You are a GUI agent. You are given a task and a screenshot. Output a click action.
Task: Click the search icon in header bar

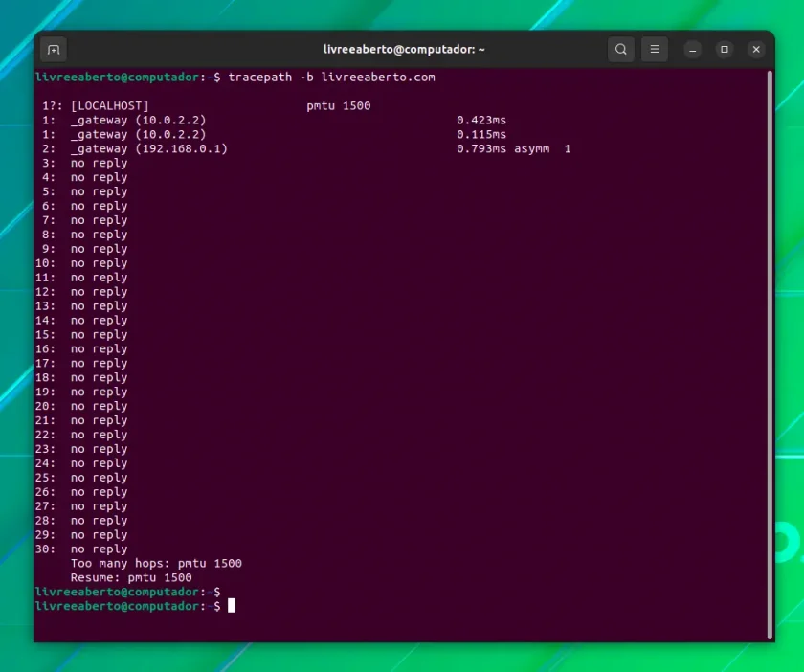621,49
